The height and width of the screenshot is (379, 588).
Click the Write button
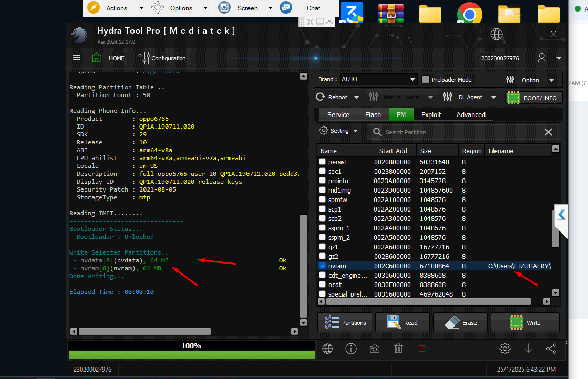tap(525, 322)
